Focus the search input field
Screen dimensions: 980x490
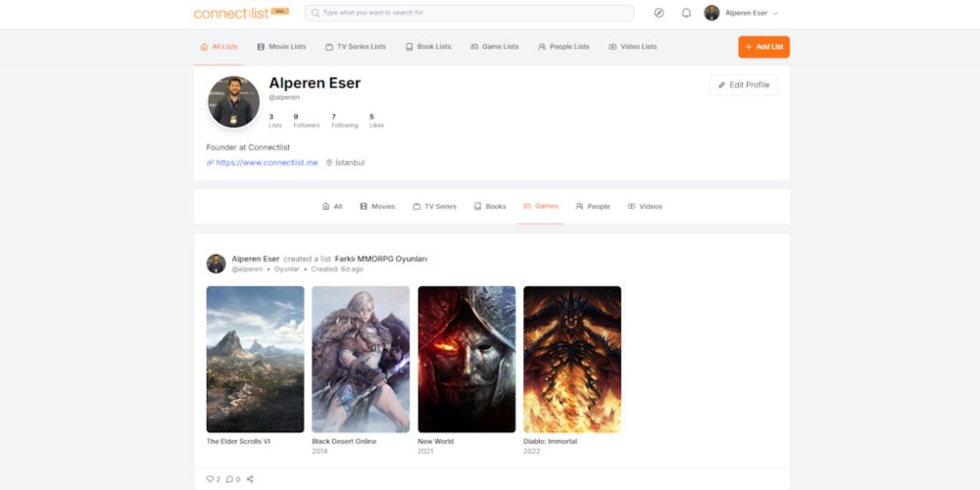468,13
